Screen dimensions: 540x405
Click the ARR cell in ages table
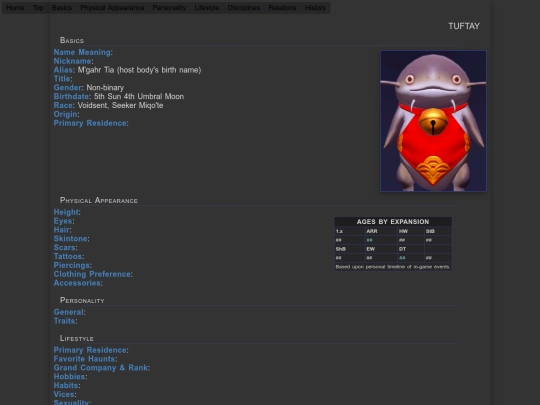click(x=381, y=231)
